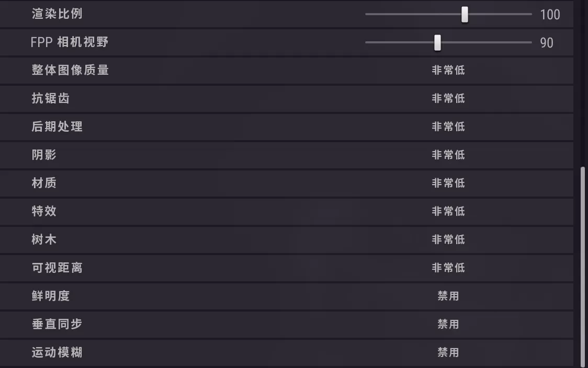Viewport: 588px width, 368px height.
Task: Click the 渲染比例 value showing 100
Action: pyautogui.click(x=550, y=15)
